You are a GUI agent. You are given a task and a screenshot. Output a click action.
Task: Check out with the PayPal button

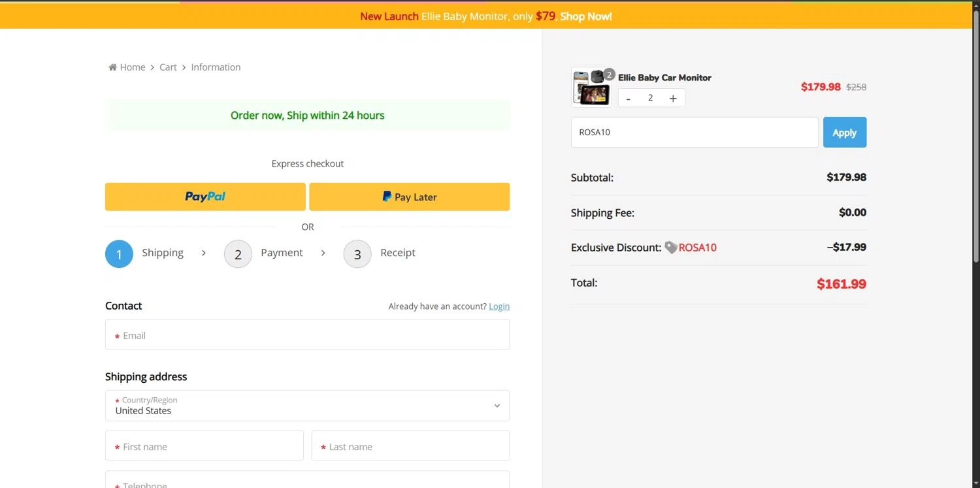point(205,197)
